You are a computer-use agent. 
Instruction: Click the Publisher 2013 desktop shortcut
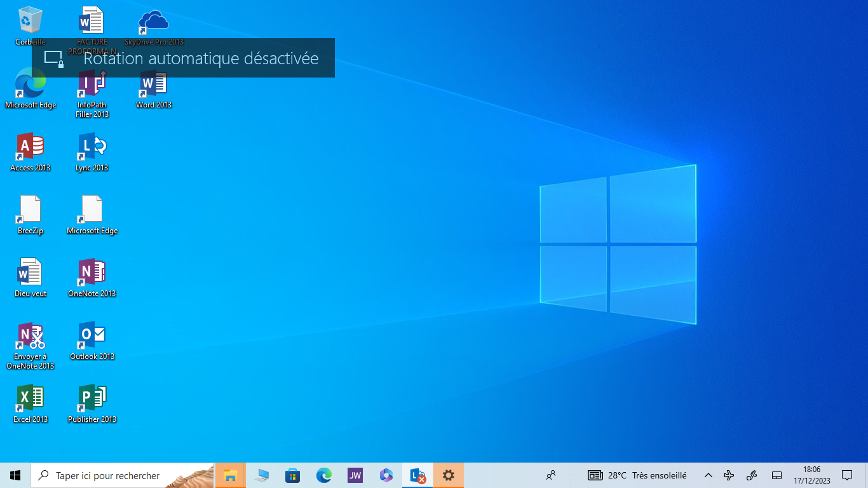[92, 399]
